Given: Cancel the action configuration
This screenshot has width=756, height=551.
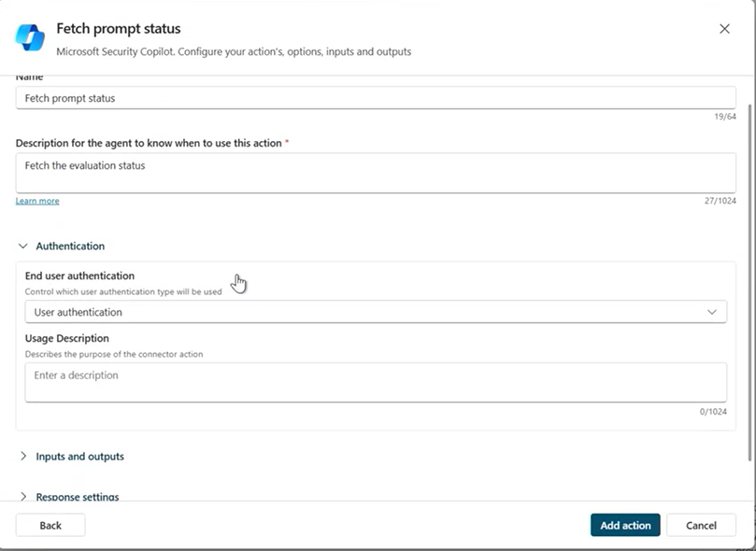Looking at the screenshot, I should point(701,525).
